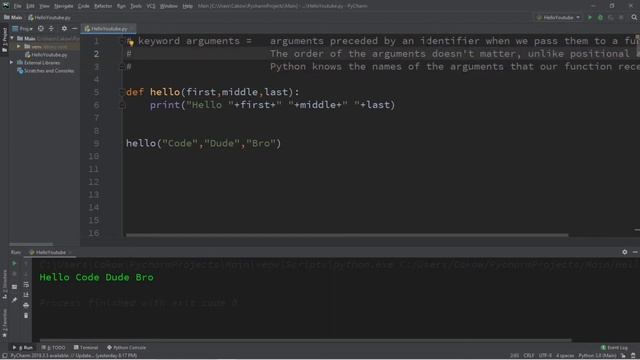Switch to the Run tool window tab
Viewport: 640px width, 360px height.
[x=23, y=348]
